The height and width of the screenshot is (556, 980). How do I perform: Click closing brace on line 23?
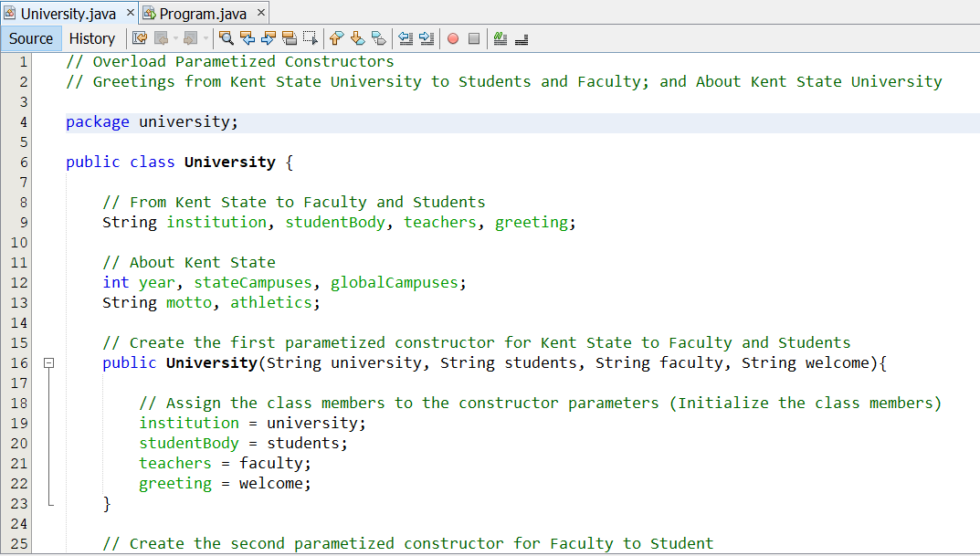[x=107, y=504]
